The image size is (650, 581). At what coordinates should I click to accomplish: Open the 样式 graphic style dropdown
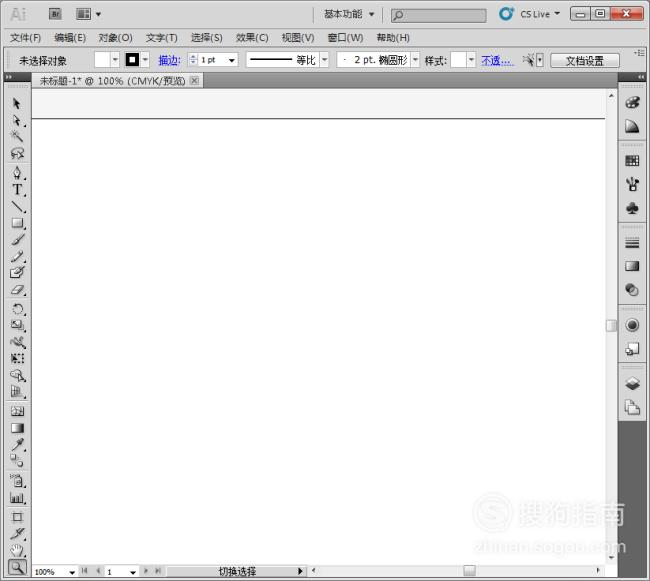(x=471, y=60)
